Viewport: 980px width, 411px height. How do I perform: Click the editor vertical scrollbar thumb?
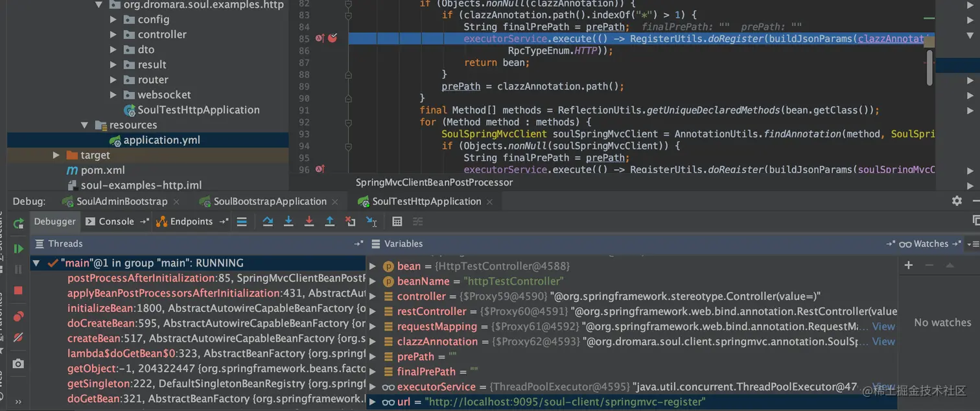click(x=929, y=67)
